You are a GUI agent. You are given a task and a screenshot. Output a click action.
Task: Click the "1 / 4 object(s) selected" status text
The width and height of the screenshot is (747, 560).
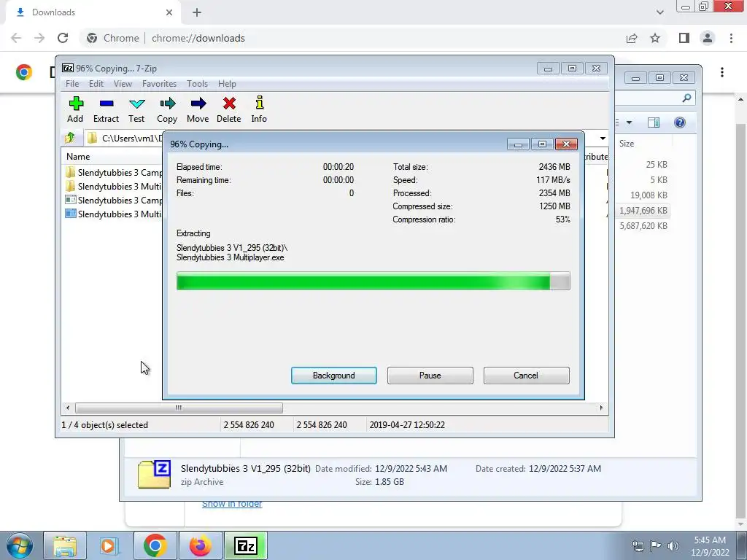click(x=105, y=425)
